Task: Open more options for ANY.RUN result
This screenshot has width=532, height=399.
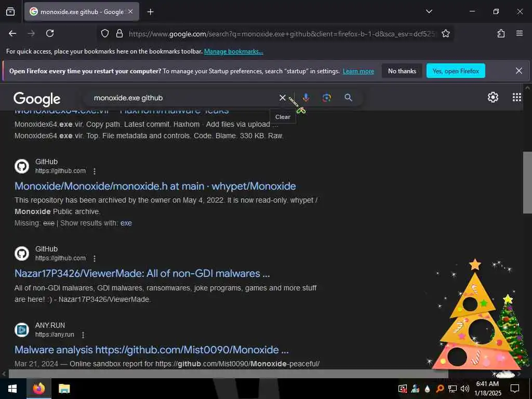Action: pyautogui.click(x=83, y=335)
